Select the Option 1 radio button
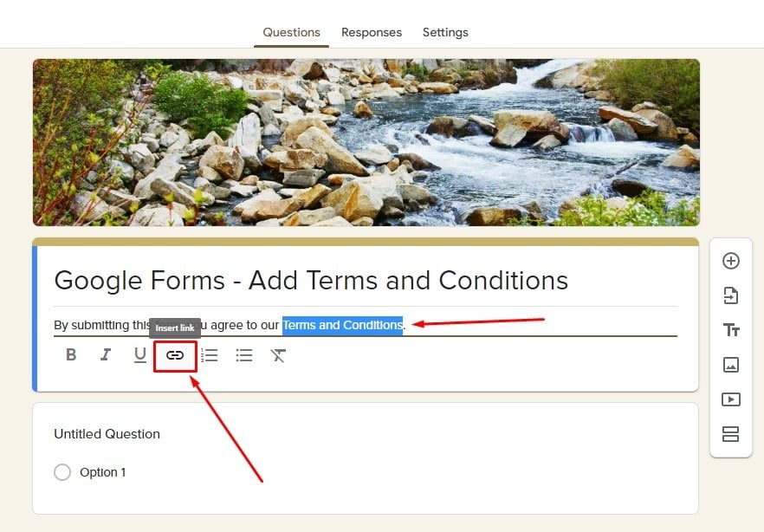Image resolution: width=764 pixels, height=532 pixels. tap(62, 472)
